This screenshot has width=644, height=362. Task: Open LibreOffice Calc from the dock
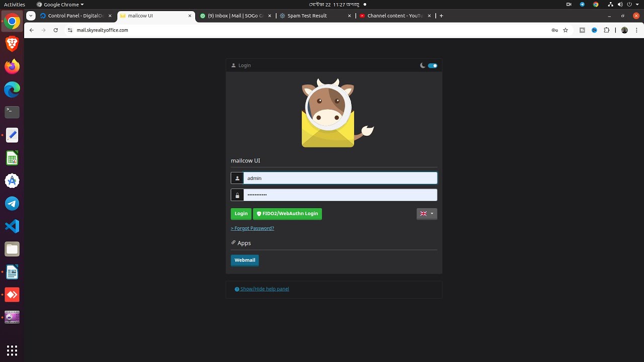[12, 158]
